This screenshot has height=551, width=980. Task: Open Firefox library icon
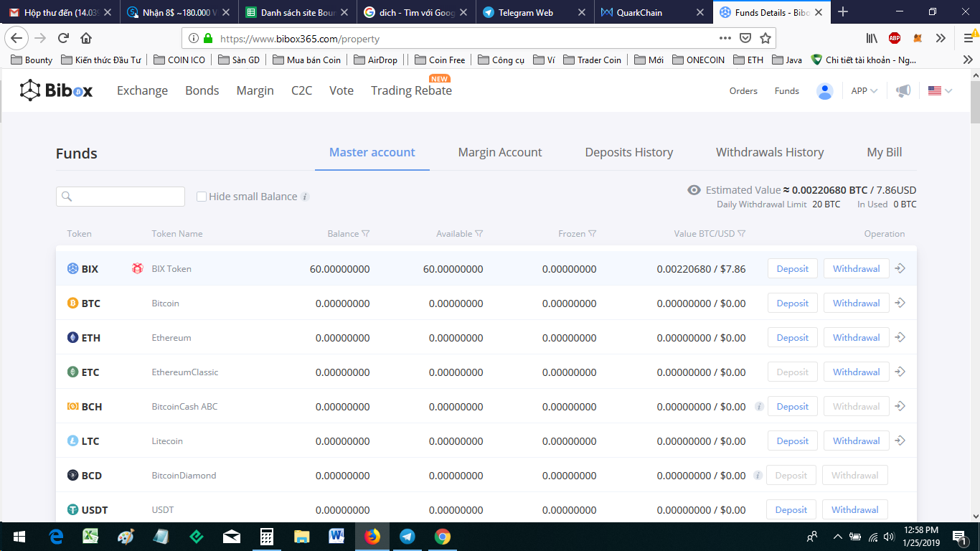(872, 39)
